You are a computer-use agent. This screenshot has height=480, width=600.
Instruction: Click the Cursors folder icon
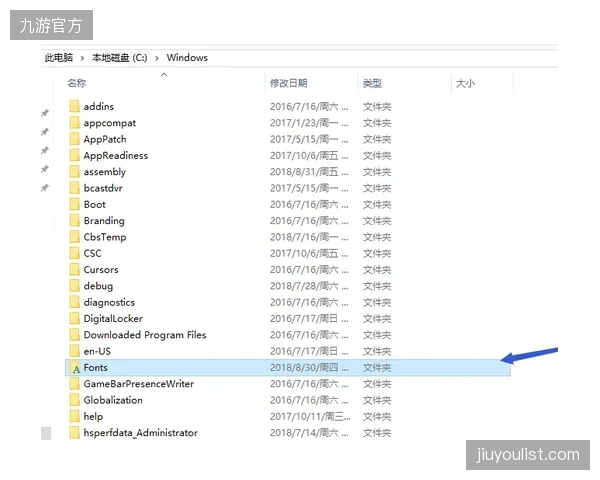75,269
